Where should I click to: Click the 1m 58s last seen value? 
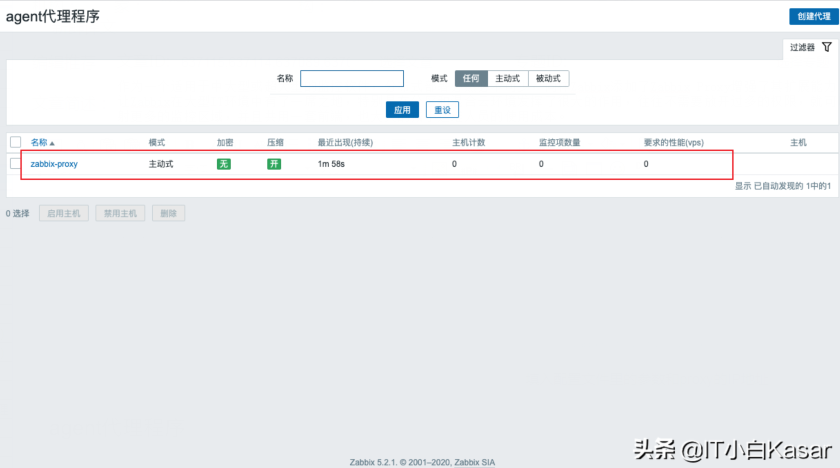(x=331, y=164)
